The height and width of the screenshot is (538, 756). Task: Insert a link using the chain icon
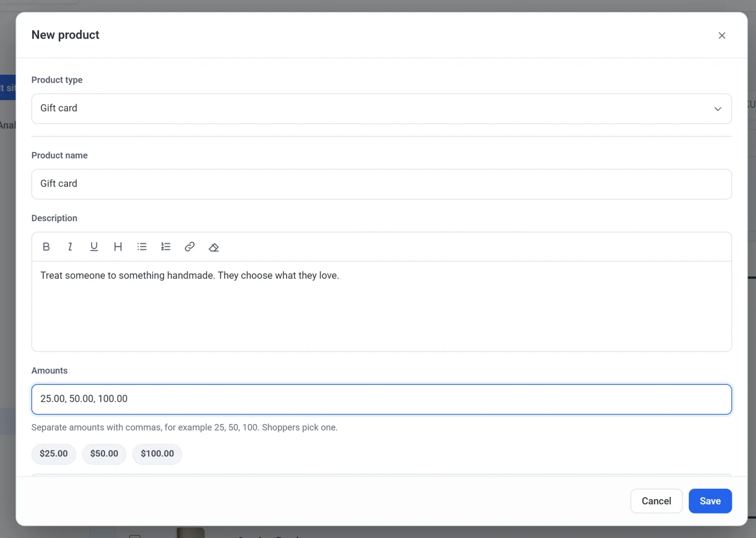tap(189, 247)
